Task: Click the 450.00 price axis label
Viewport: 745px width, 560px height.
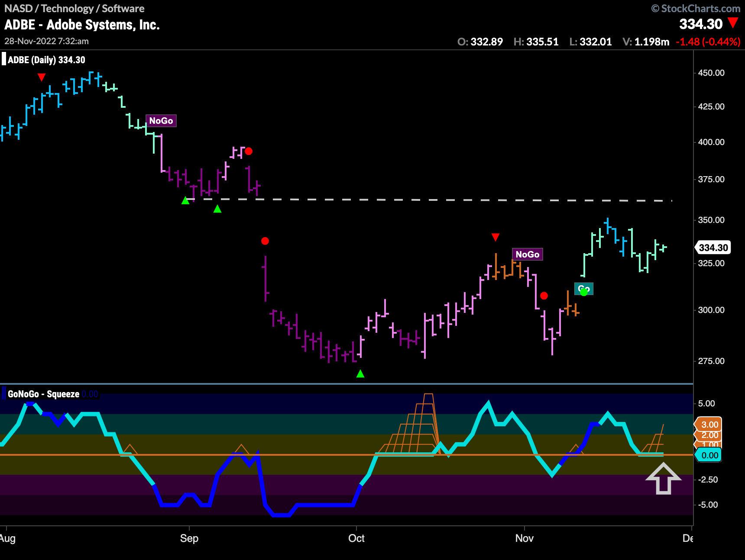Action: 711,73
